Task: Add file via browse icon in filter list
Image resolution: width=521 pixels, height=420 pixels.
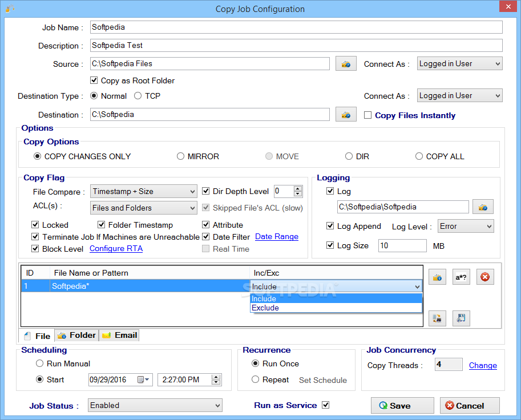Action: click(x=437, y=277)
